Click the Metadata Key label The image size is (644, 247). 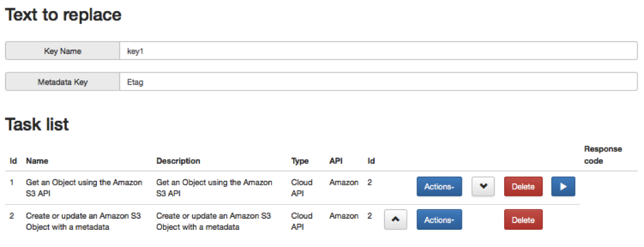pos(63,82)
